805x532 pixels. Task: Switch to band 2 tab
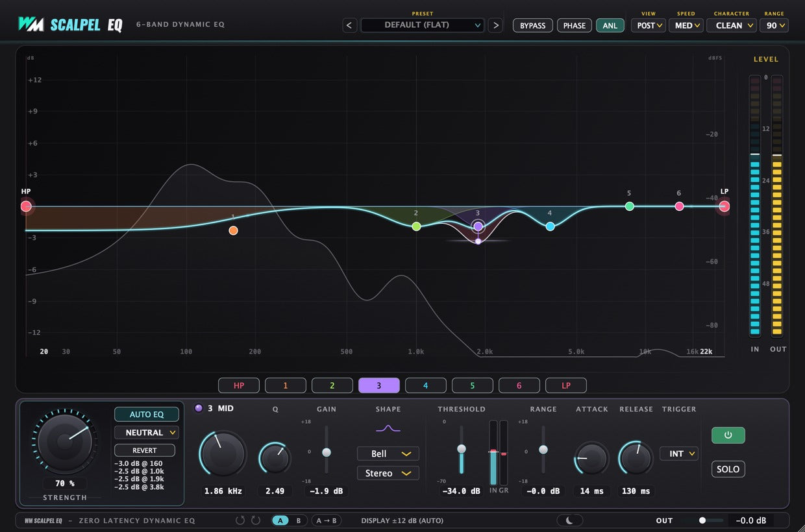[332, 385]
